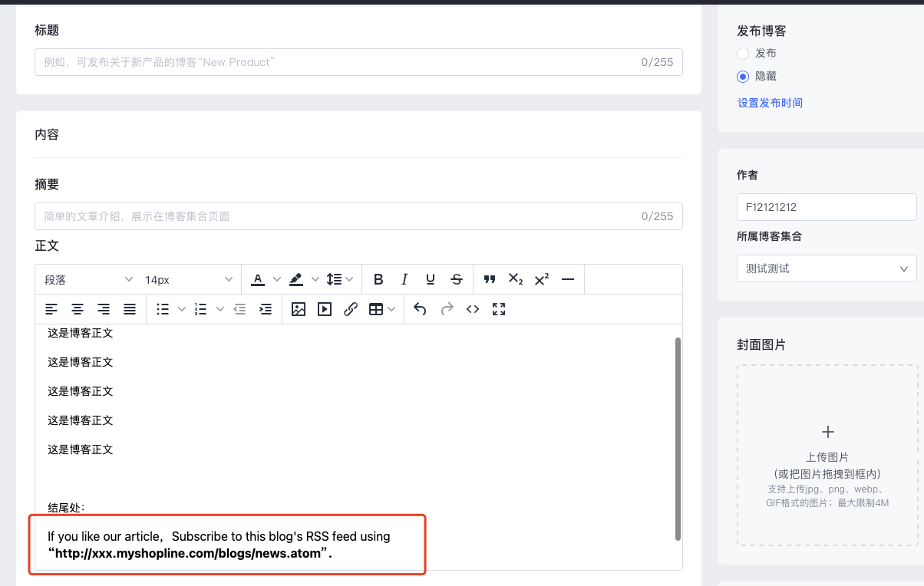Expand the line height dropdown arrow
This screenshot has height=586, width=924.
[x=350, y=280]
